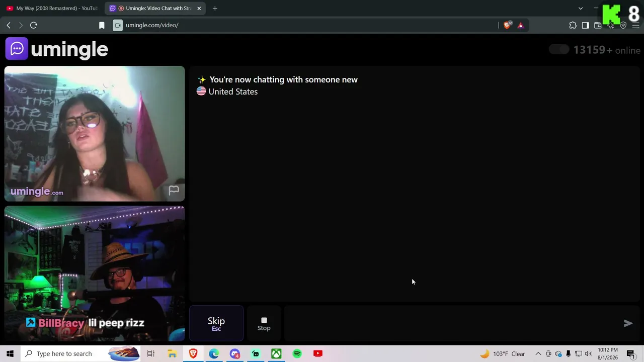Open YouTube app from the taskbar
The image size is (644, 362).
click(318, 353)
